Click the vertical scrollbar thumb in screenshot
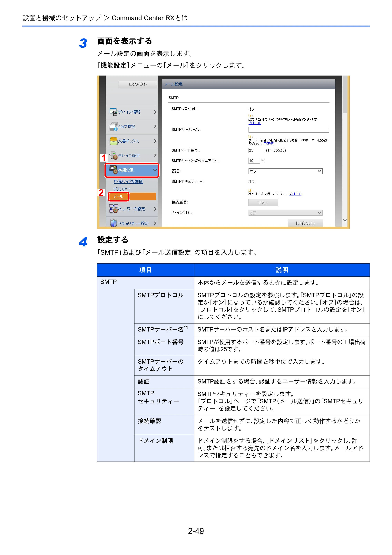The width and height of the screenshot is (392, 555). point(345,95)
